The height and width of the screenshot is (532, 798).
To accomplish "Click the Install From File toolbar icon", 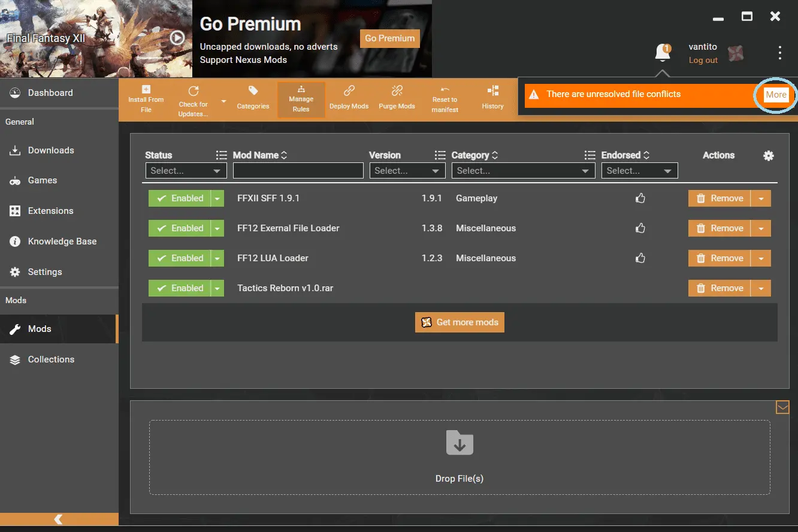I will [146, 89].
